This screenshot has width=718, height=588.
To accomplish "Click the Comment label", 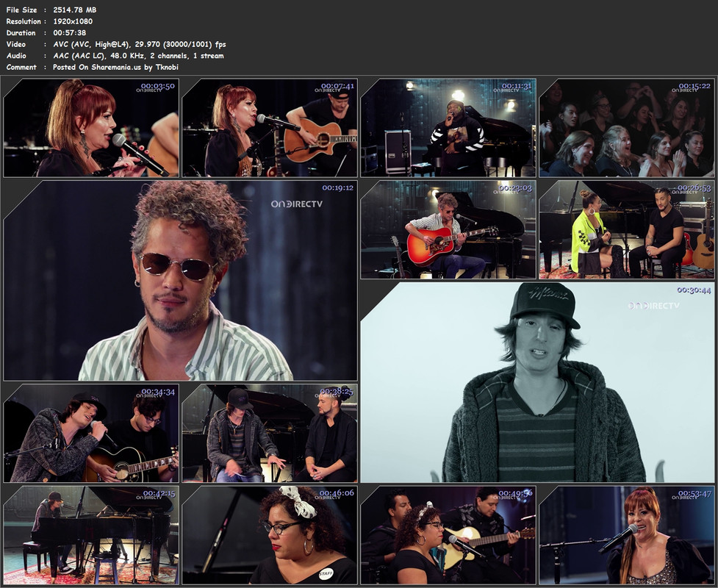I will (x=21, y=68).
